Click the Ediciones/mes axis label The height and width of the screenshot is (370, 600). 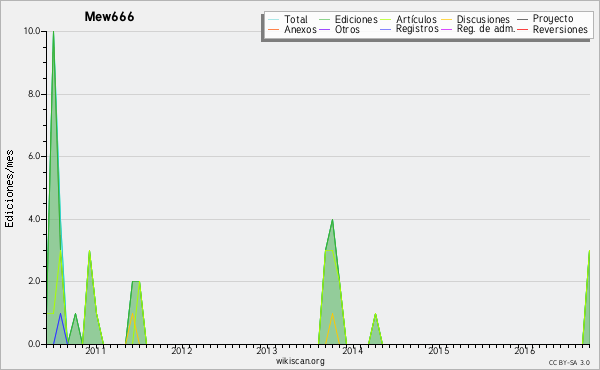[9, 189]
